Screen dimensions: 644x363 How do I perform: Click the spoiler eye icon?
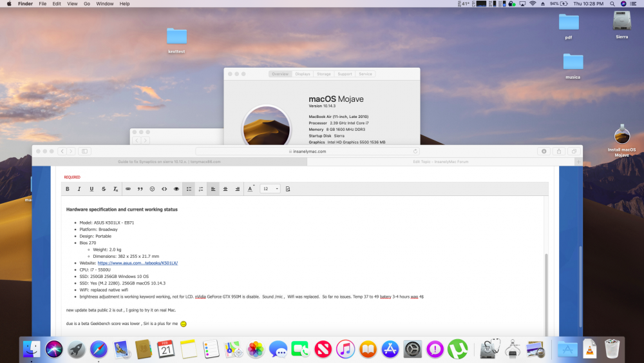(x=176, y=189)
